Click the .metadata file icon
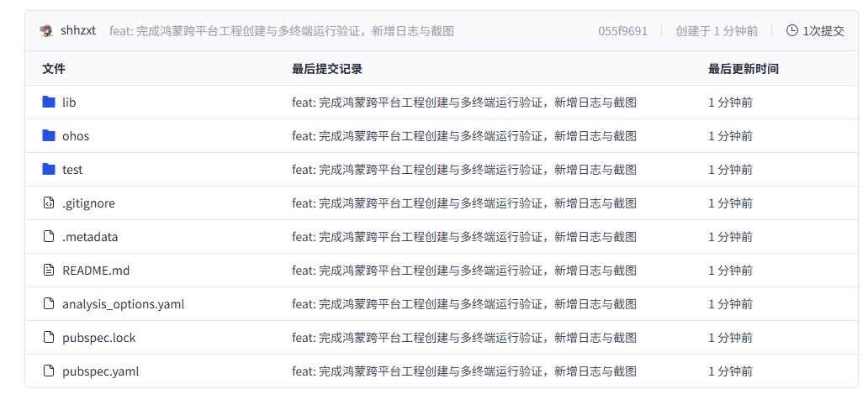The height and width of the screenshot is (405, 868). [x=49, y=236]
